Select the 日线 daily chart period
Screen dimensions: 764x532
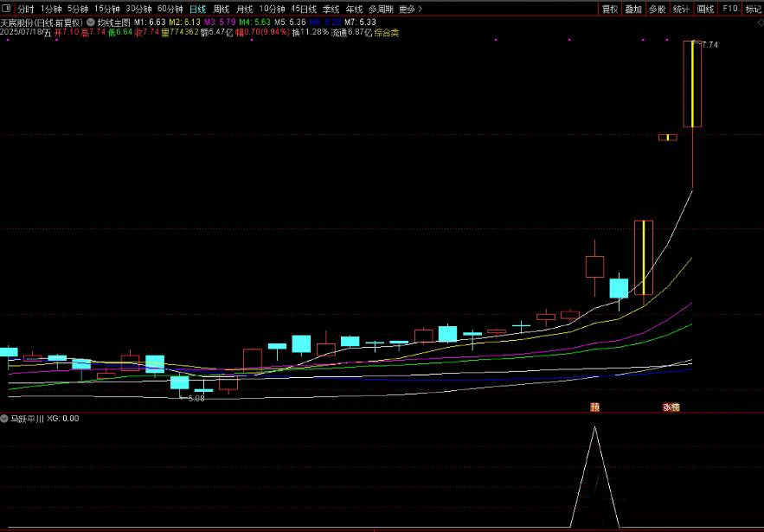pos(198,10)
